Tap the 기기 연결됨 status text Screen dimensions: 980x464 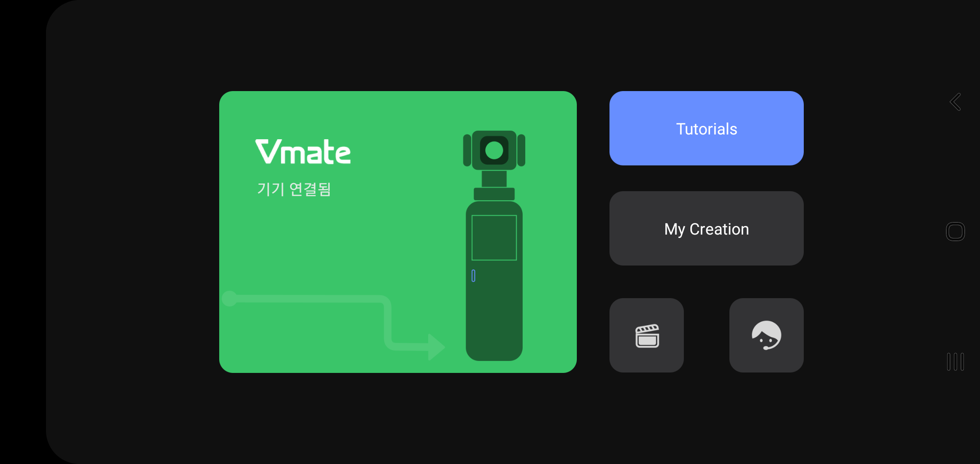coord(294,189)
